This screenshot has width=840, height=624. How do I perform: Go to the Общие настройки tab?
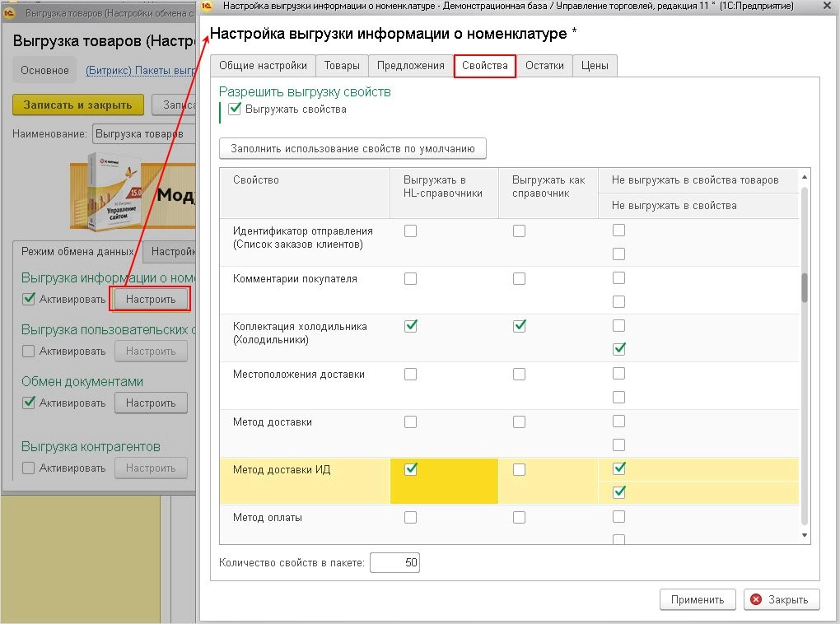[x=264, y=66]
